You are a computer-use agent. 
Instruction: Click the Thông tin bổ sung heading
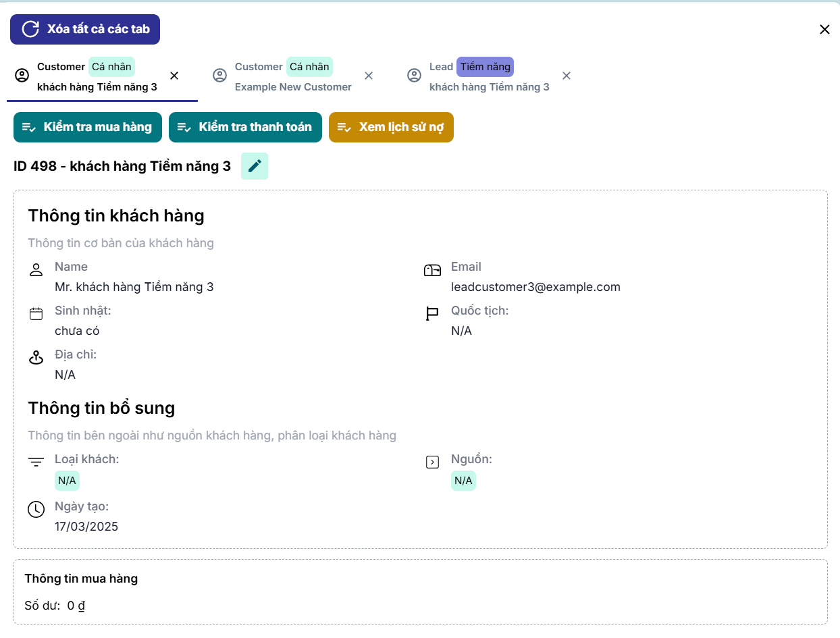click(101, 408)
